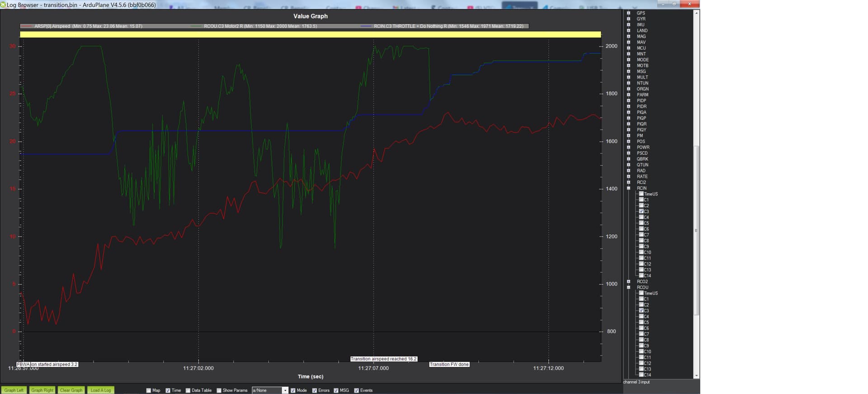Enable the Data Table checkbox

pyautogui.click(x=188, y=390)
